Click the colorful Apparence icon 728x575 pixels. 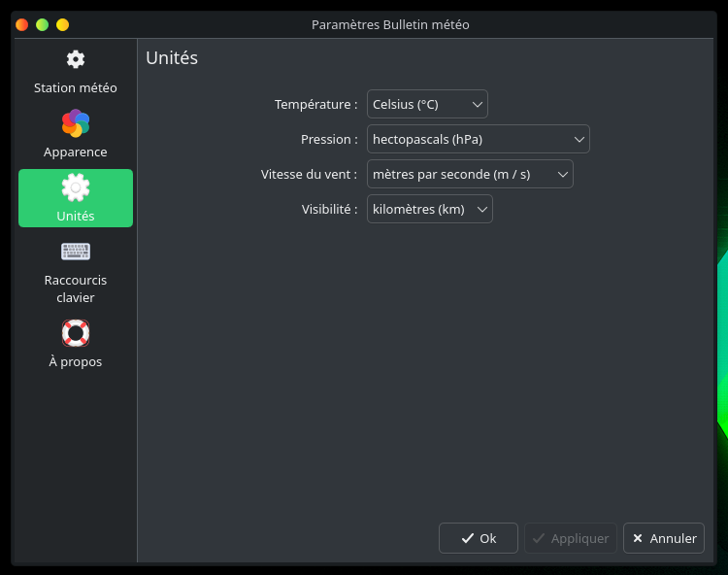pos(76,123)
